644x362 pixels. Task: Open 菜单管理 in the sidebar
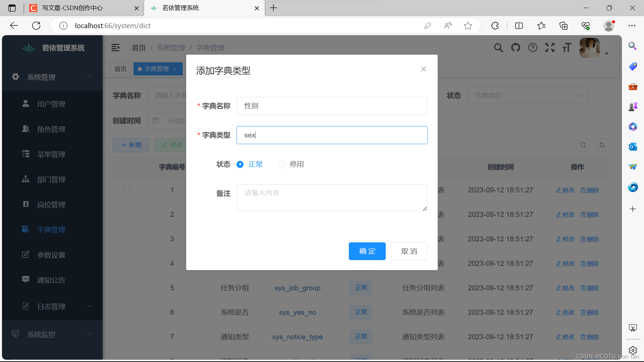(52, 154)
